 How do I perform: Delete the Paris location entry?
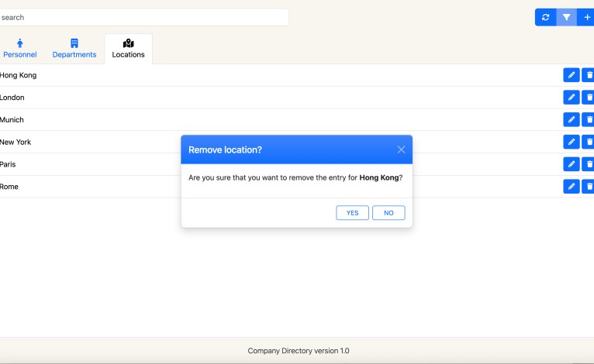tap(589, 164)
